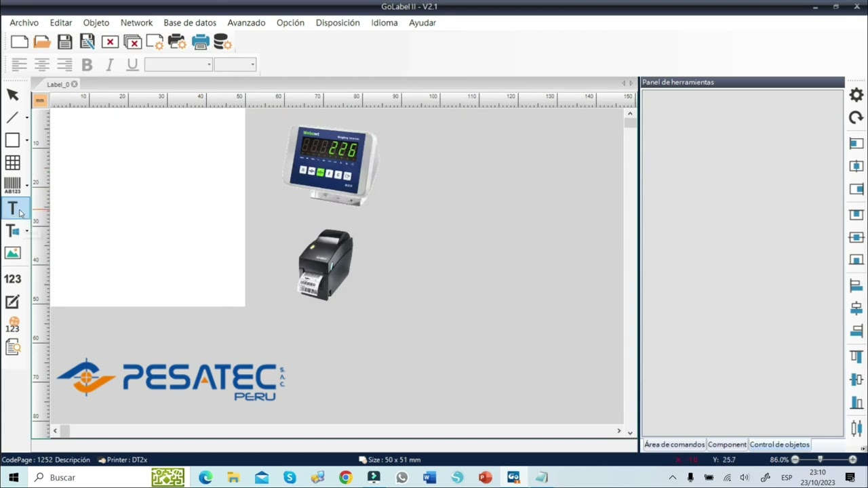Open the Network menu
The image size is (868, 488).
click(x=136, y=22)
